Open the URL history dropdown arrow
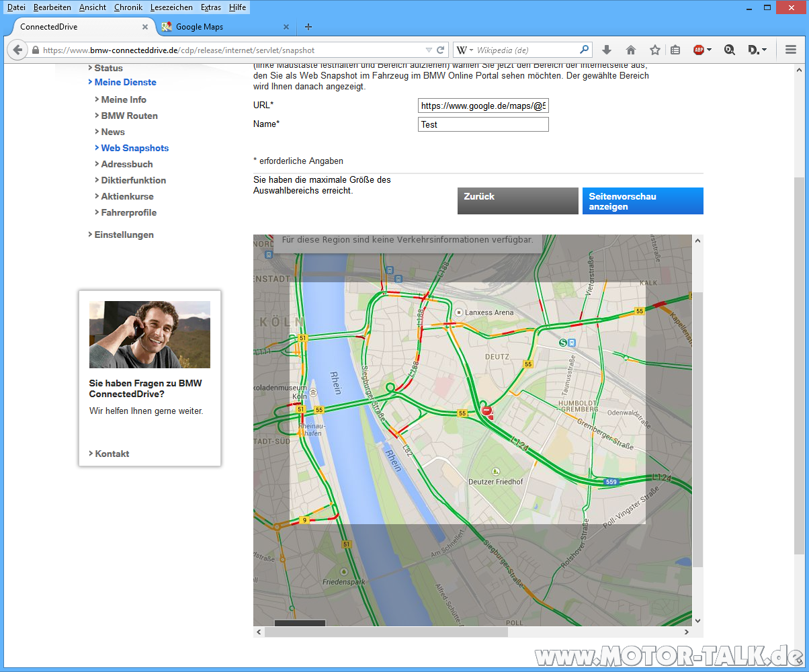The height and width of the screenshot is (672, 809). 429,50
